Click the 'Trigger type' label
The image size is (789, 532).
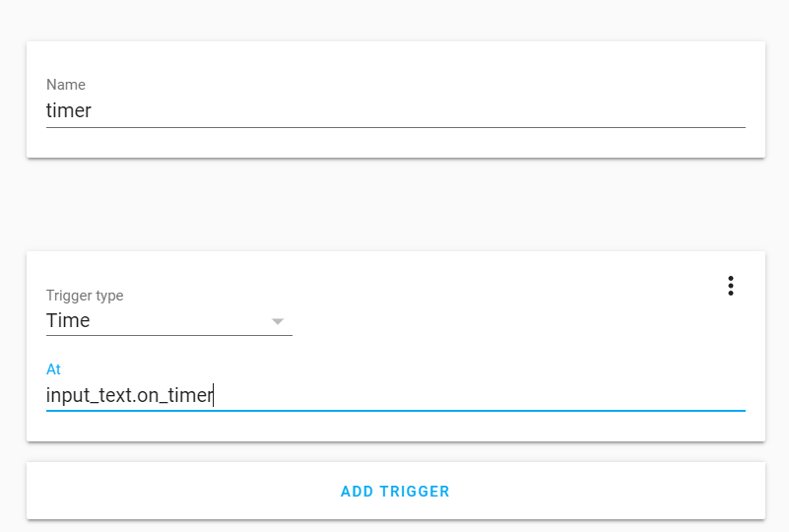pos(85,296)
